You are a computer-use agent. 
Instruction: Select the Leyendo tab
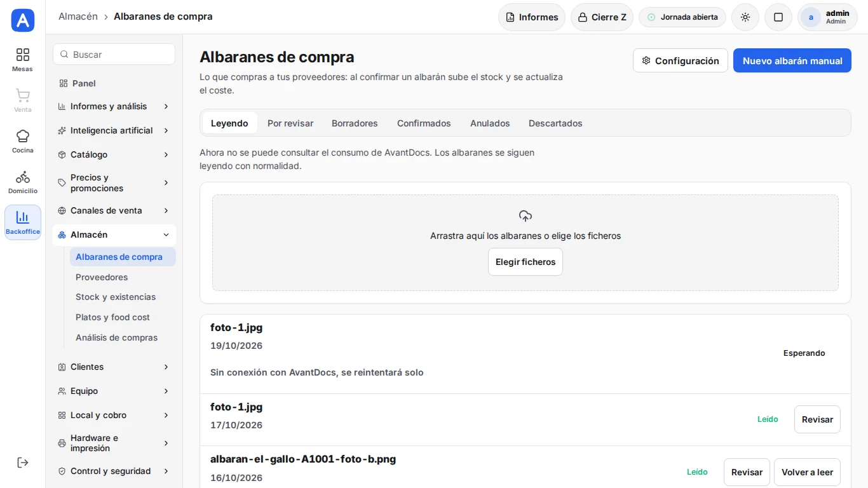(229, 123)
